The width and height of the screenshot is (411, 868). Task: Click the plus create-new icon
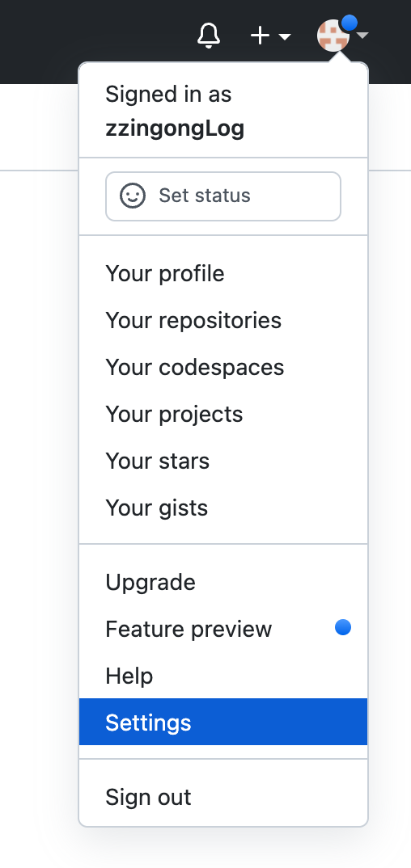[x=260, y=36]
